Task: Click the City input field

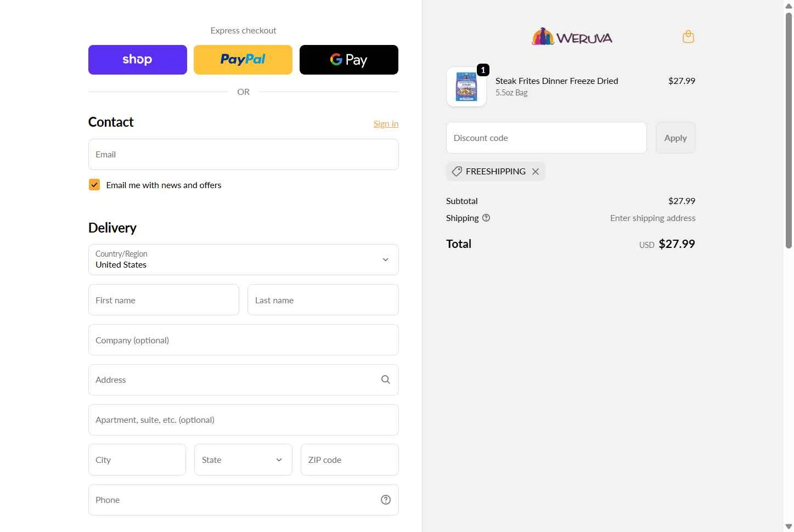Action: [x=137, y=460]
